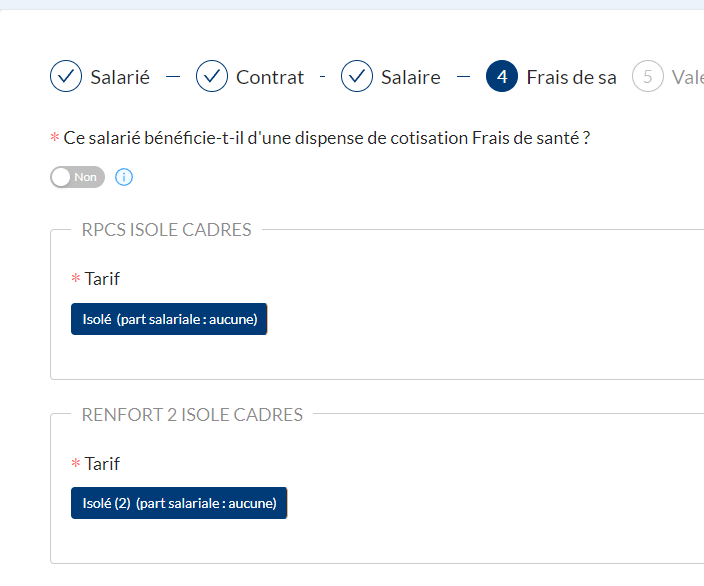Click the checkmark icon beside Contrat
This screenshot has width=704, height=586.
[x=212, y=76]
